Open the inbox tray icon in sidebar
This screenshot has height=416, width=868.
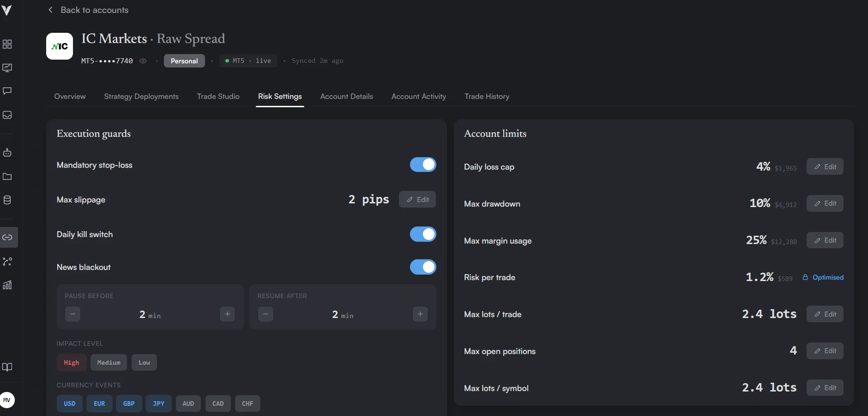coord(7,115)
